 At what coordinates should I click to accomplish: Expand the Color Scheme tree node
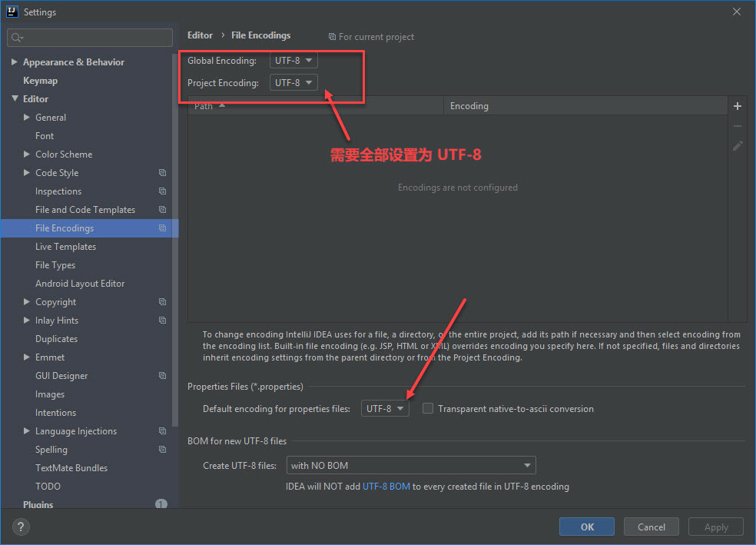point(27,154)
